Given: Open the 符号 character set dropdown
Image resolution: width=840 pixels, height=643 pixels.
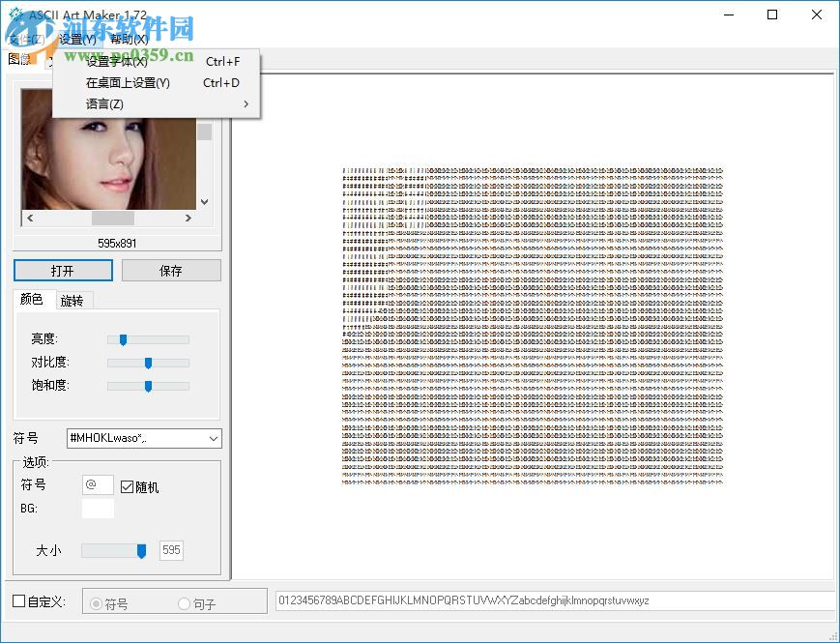Looking at the screenshot, I should 213,438.
